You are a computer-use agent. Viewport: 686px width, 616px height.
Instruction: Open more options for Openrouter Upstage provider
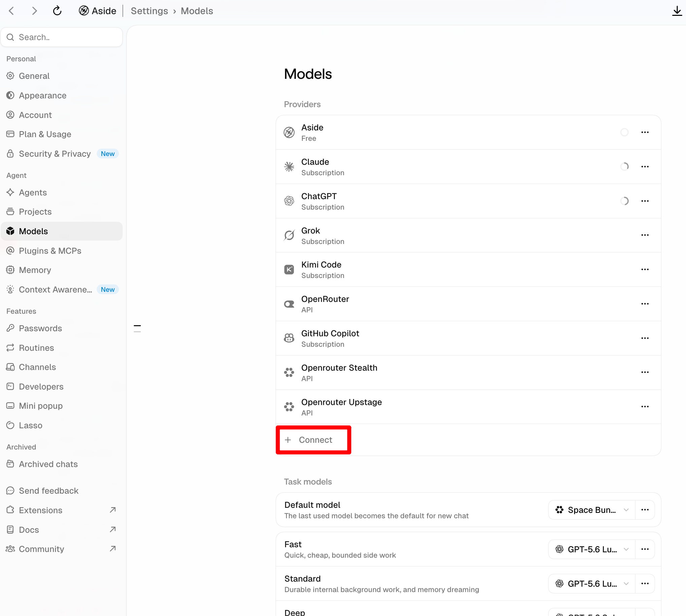tap(645, 407)
